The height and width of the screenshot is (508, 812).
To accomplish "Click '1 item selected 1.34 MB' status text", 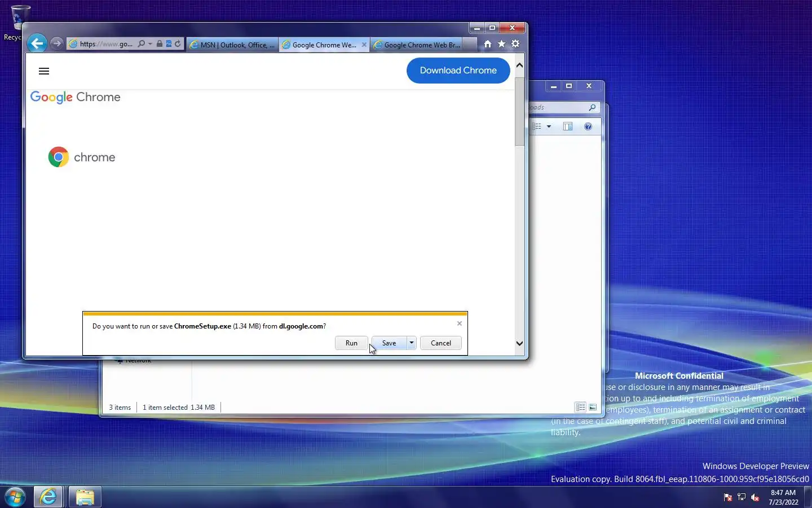I will tap(179, 408).
